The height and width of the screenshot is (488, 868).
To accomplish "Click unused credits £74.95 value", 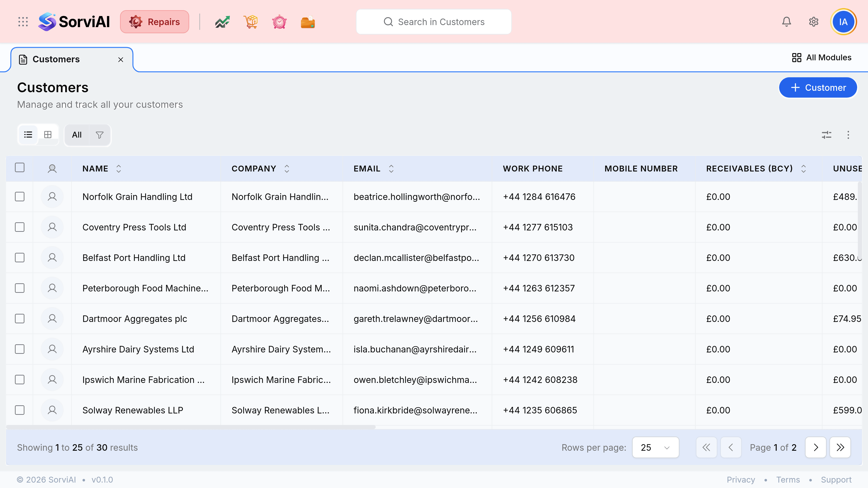I will coord(847,319).
